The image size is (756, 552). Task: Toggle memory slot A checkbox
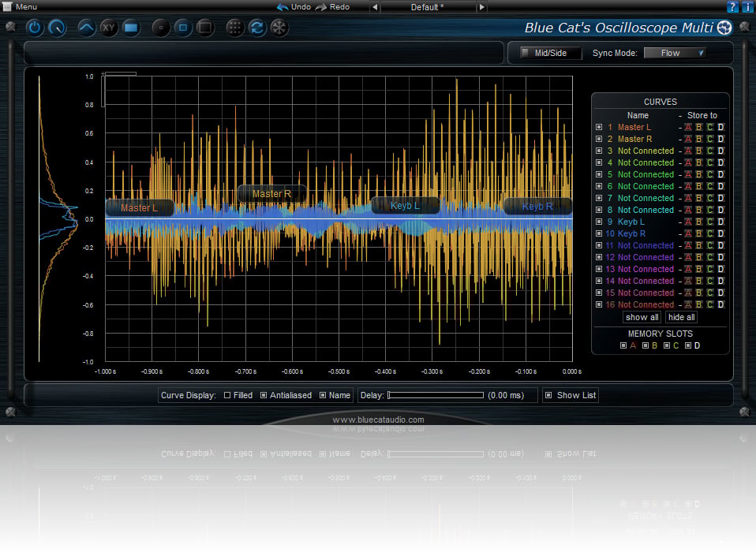click(x=623, y=345)
